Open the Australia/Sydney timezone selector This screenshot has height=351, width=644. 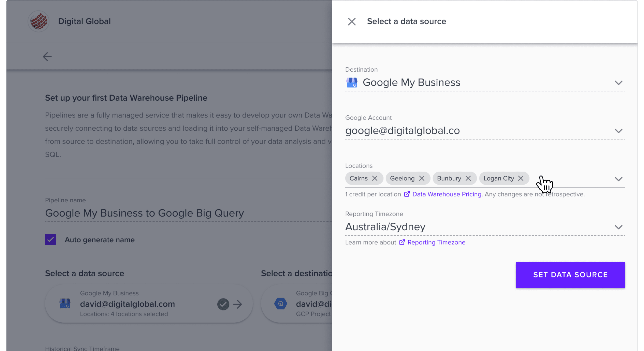485,227
